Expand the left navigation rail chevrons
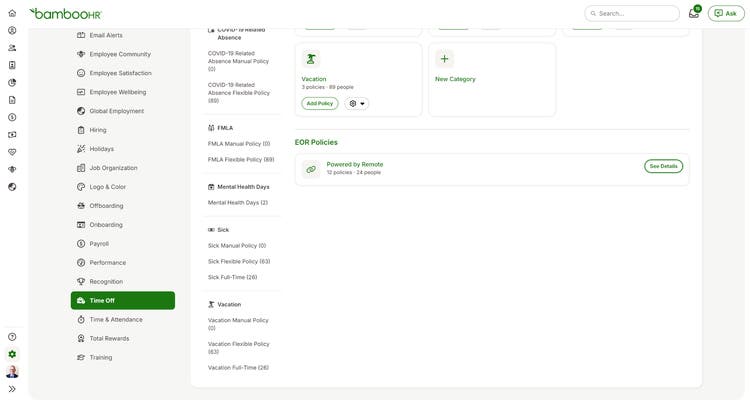750x405 pixels. 12,389
